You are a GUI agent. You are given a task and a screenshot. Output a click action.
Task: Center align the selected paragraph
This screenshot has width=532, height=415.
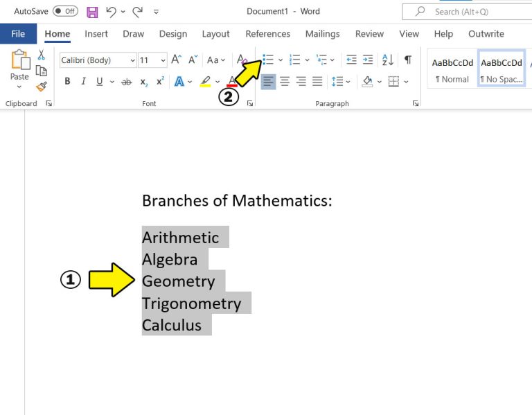coord(285,82)
